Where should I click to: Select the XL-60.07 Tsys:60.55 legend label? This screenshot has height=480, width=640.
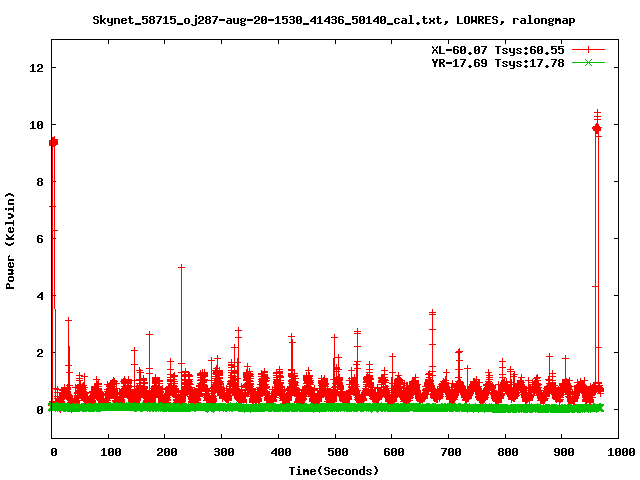point(498,50)
